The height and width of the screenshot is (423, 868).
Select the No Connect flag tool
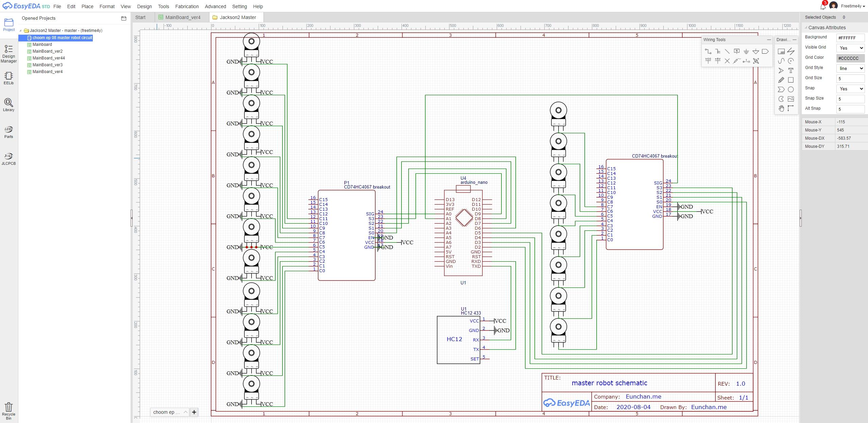coord(727,61)
